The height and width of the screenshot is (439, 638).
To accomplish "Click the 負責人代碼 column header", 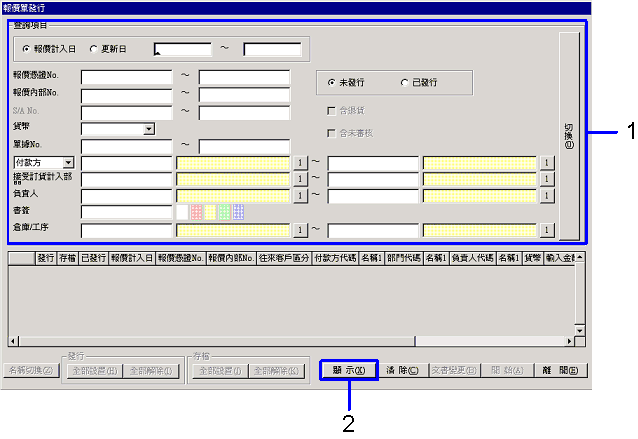I will click(x=472, y=258).
